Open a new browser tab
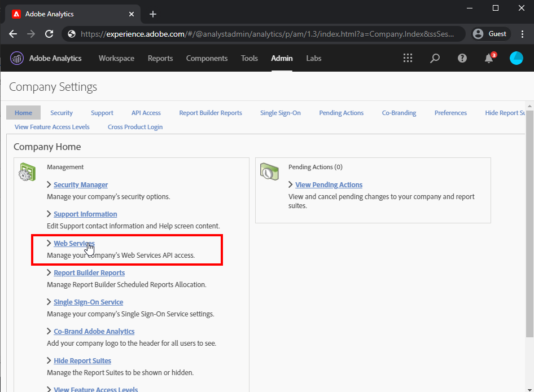Viewport: 534px width, 392px height. 153,14
